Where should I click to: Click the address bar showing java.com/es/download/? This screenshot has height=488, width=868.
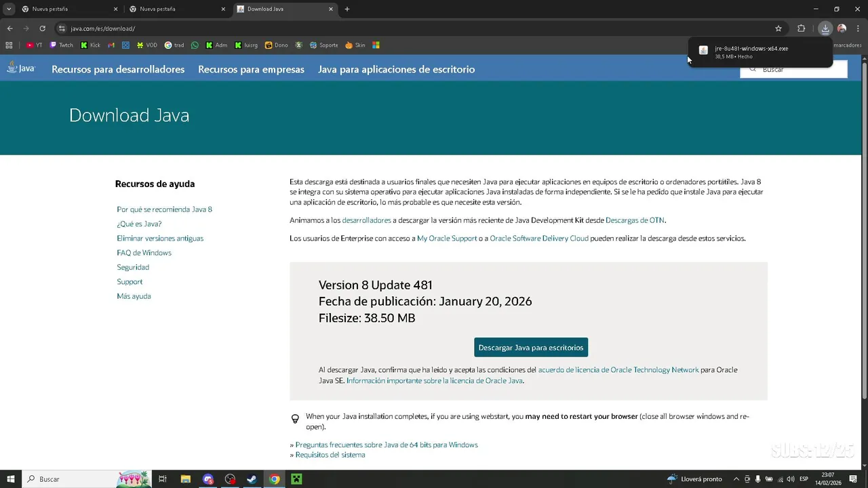420,28
